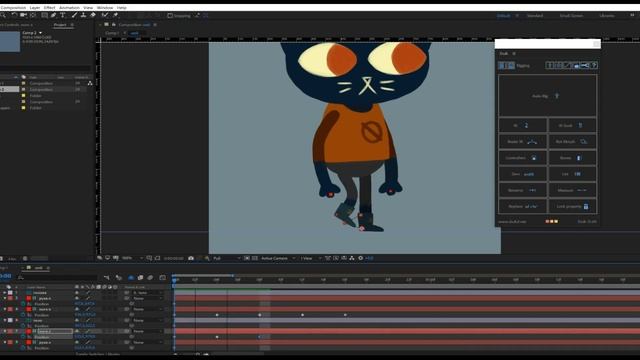Image resolution: width=640 pixels, height=360 pixels.
Task: Click the Duik Controllers button
Action: click(522, 158)
